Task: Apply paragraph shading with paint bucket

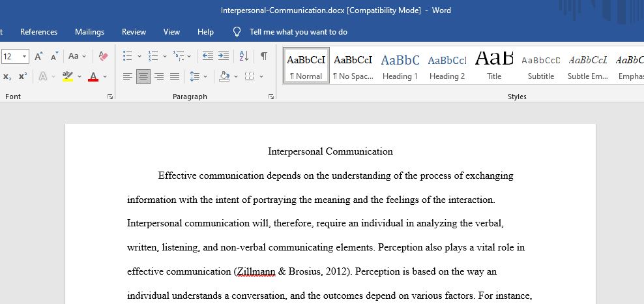Action: tap(224, 76)
